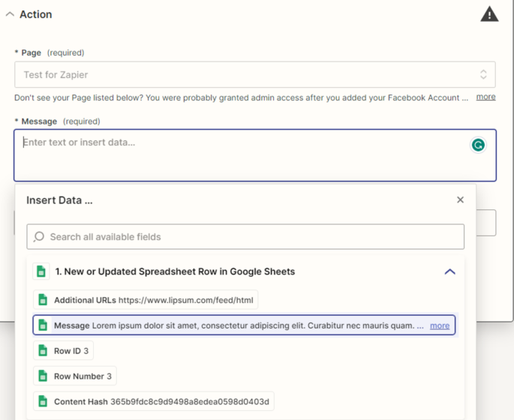Show 'more' of the Message Lorem ipsum value

440,325
